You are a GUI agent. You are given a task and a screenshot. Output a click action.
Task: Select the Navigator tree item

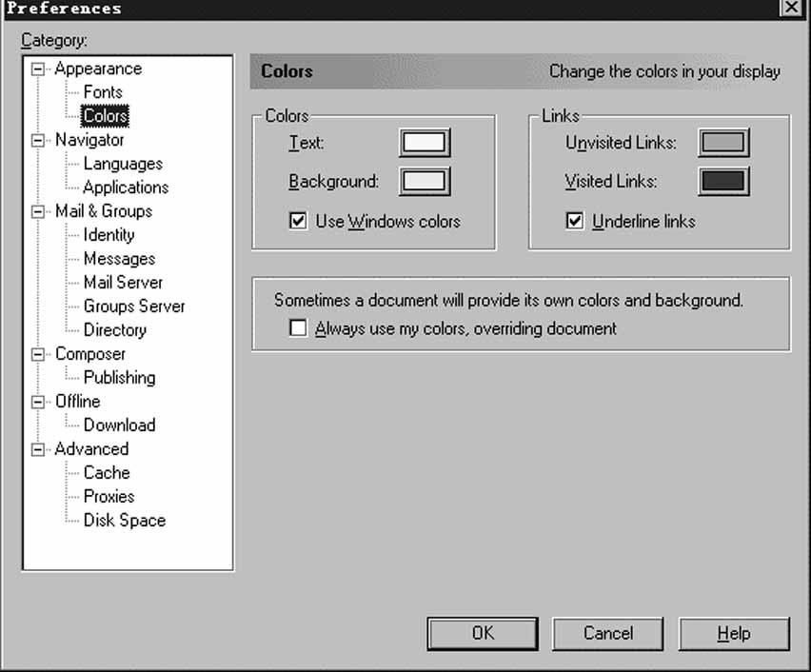coord(89,140)
